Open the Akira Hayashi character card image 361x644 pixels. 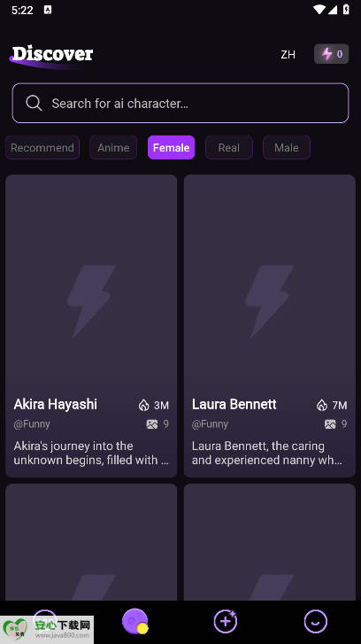(x=91, y=283)
